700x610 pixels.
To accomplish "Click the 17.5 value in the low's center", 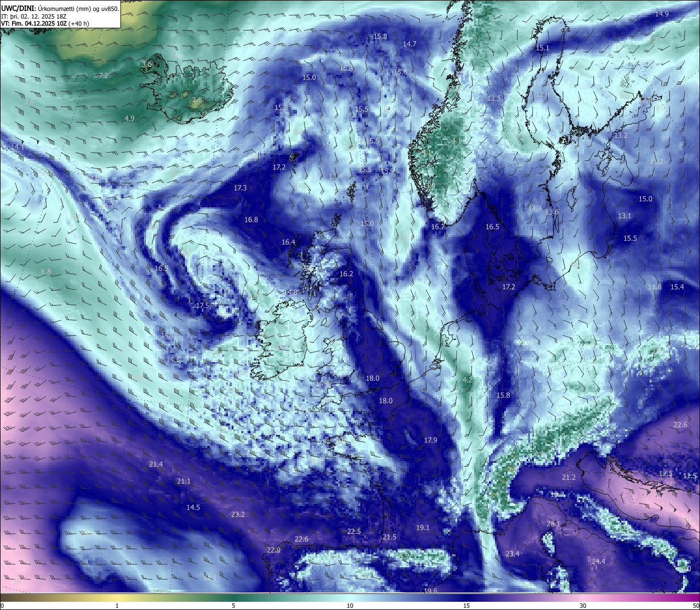I will (x=202, y=305).
